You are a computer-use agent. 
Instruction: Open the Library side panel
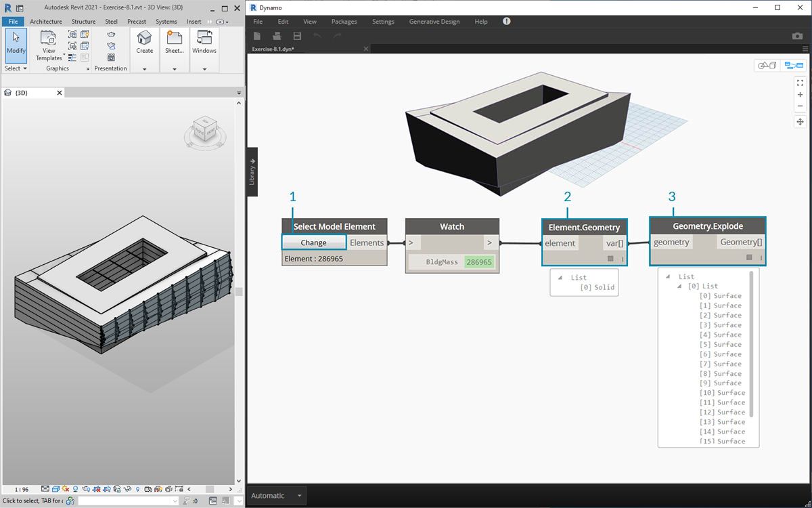tap(252, 172)
